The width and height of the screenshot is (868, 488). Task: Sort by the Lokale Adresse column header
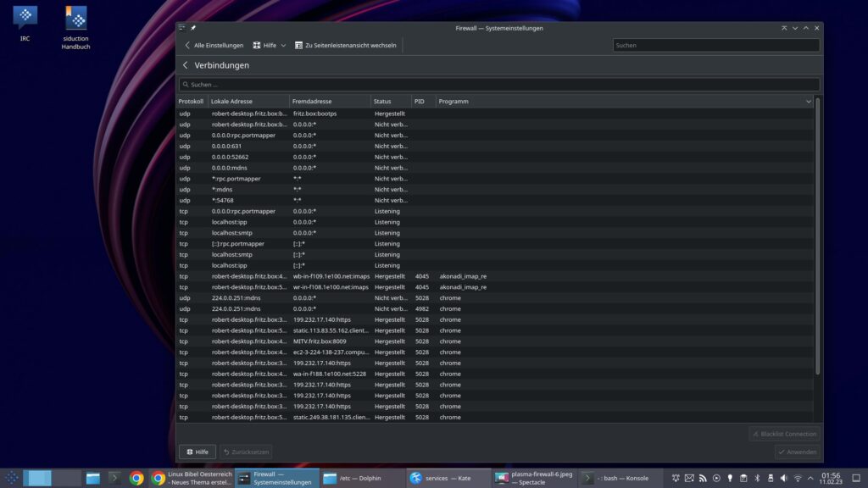tap(248, 102)
